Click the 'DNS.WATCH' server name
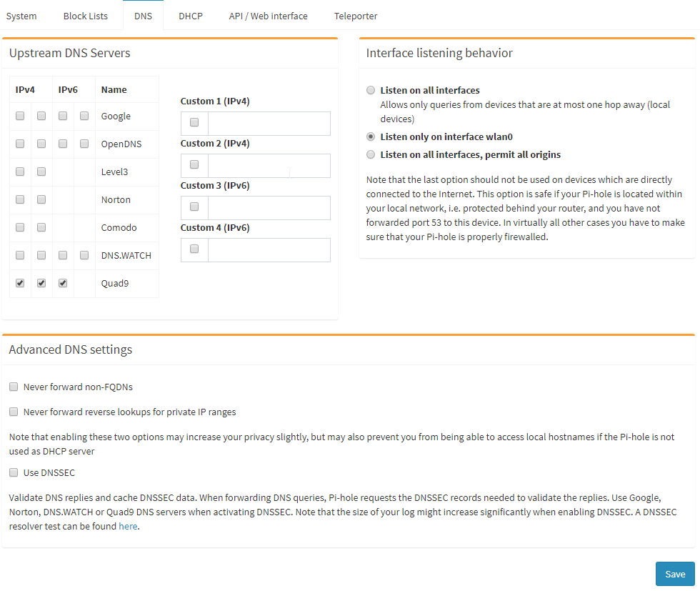This screenshot has width=700, height=591. click(126, 256)
